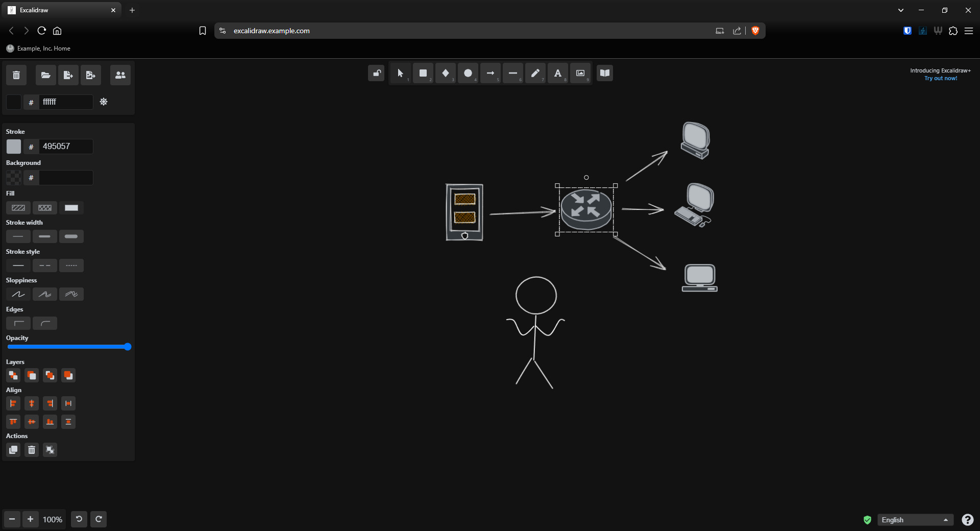Select the Ellipse tool

coord(468,74)
